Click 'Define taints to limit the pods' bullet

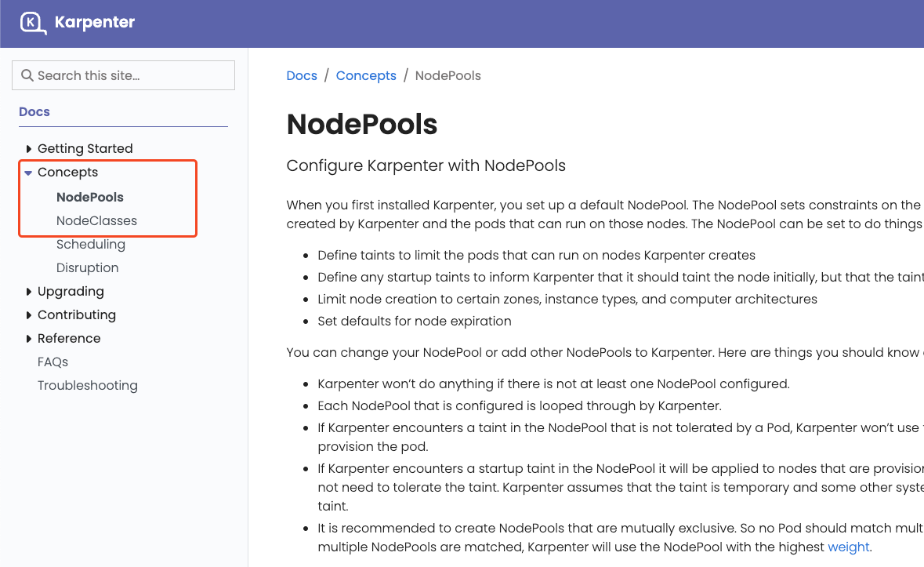coord(536,255)
